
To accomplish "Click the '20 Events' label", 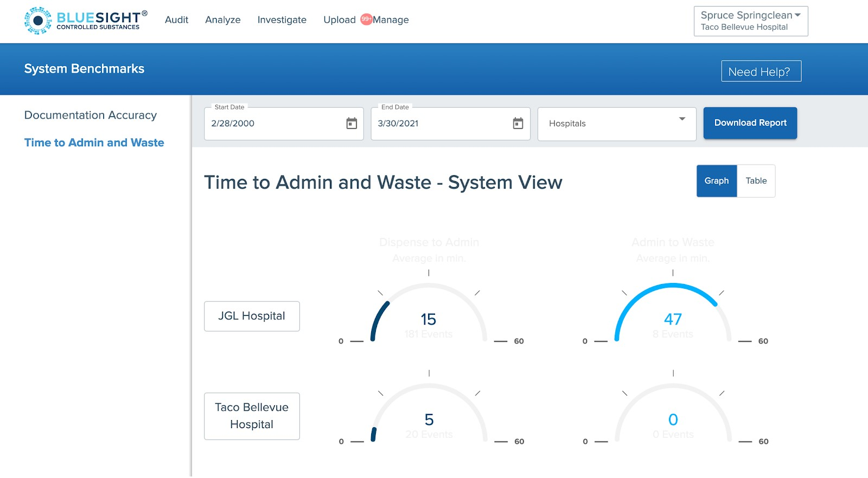I will pos(429,435).
